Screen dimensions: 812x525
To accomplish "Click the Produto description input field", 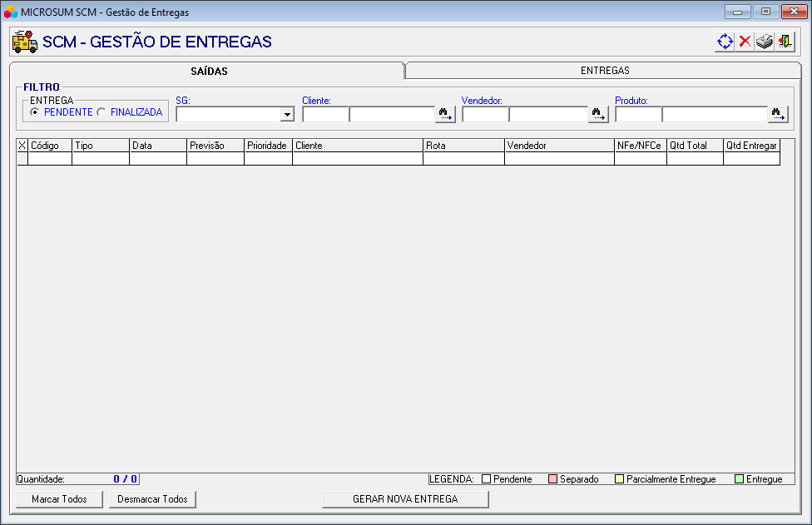I will 715,115.
